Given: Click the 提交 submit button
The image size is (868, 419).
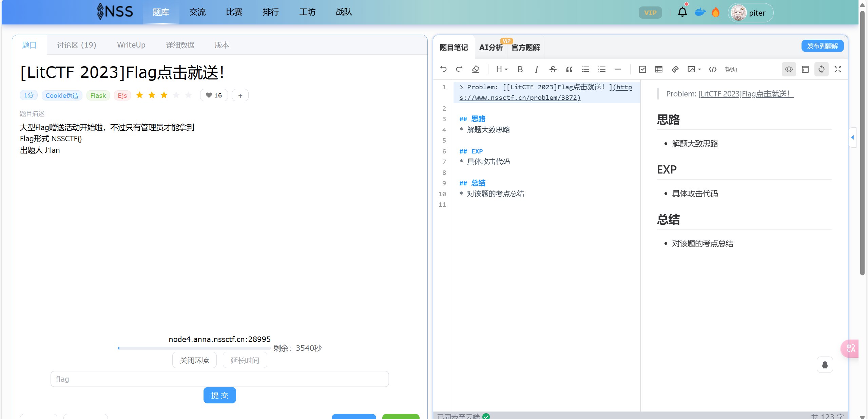Looking at the screenshot, I should [x=220, y=395].
